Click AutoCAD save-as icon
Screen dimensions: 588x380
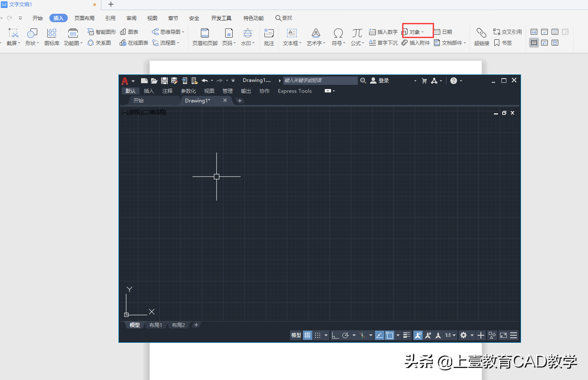pos(175,81)
